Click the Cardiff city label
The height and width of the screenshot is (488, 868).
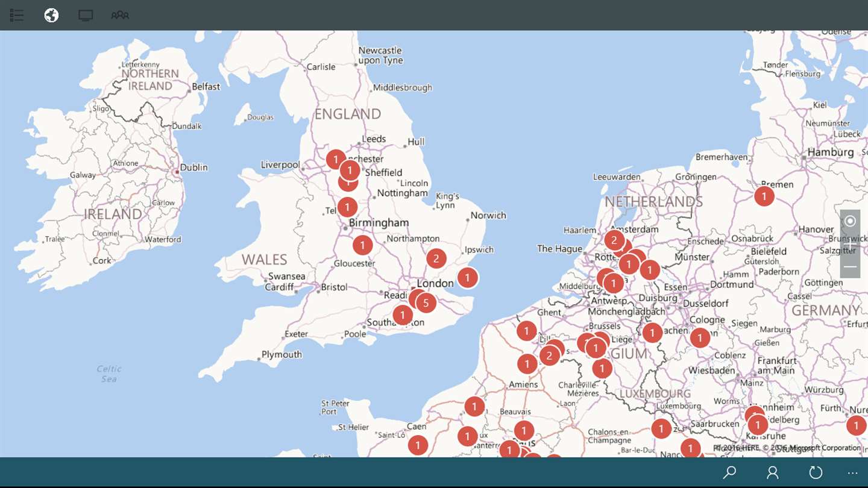(x=279, y=287)
